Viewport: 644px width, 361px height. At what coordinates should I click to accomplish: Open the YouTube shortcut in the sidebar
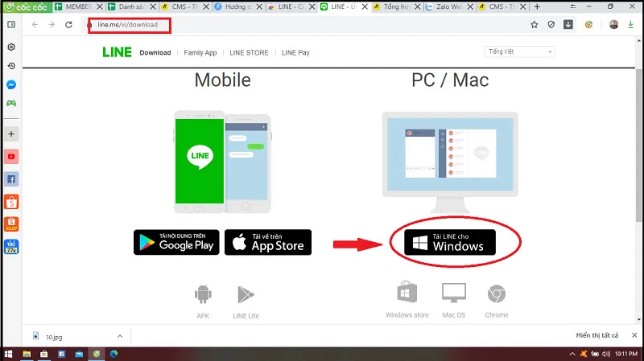(x=11, y=156)
